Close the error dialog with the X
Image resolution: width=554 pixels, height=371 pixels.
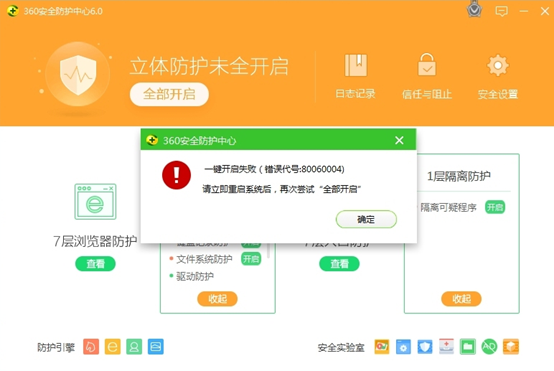399,140
